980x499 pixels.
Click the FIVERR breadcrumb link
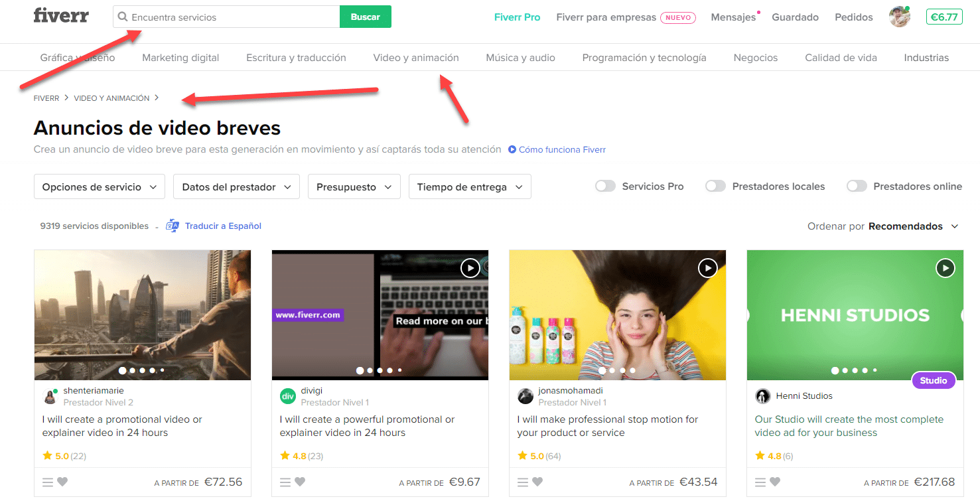point(46,98)
